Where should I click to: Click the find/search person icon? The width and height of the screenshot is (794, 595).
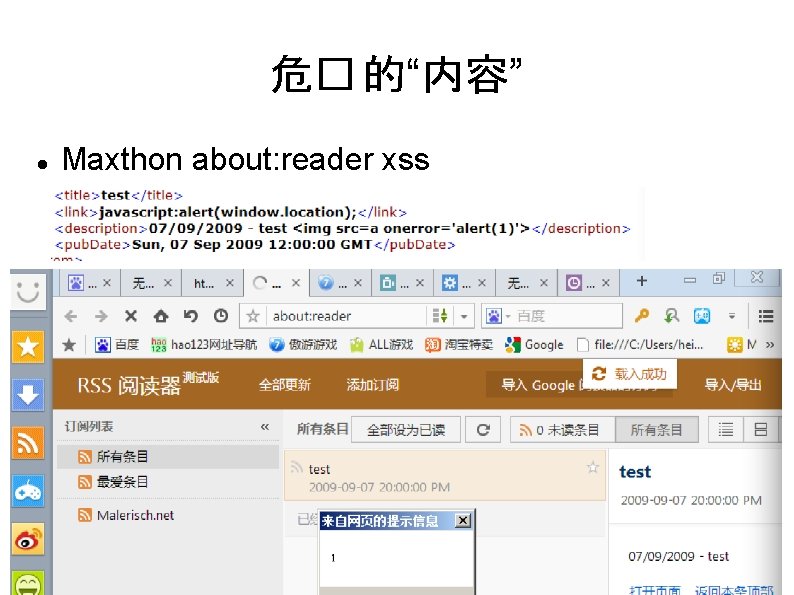coord(671,316)
